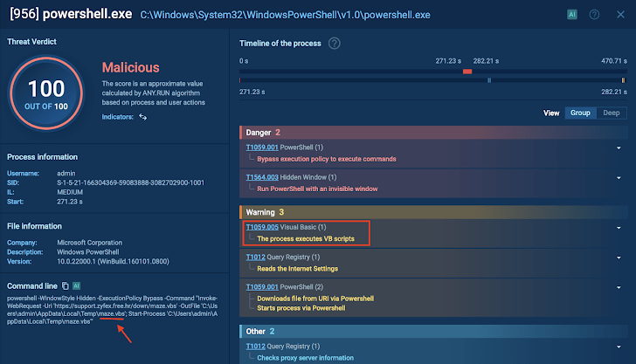Expand the T1059.005 Visual Basic entry
Screen dimensions: 636x364
pos(618,228)
